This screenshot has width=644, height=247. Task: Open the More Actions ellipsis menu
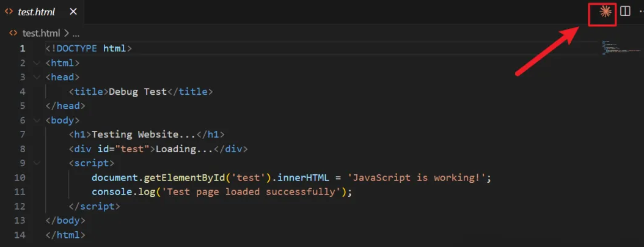[640, 11]
